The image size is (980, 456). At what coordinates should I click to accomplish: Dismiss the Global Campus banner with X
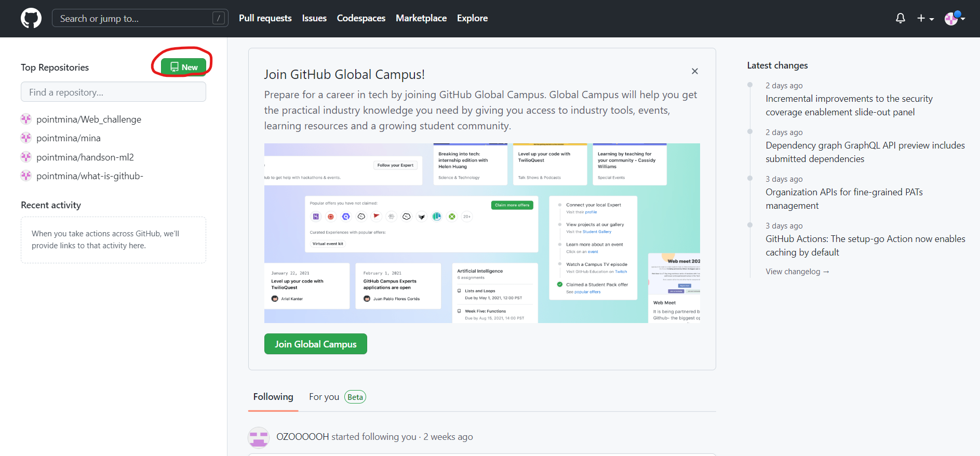(695, 71)
